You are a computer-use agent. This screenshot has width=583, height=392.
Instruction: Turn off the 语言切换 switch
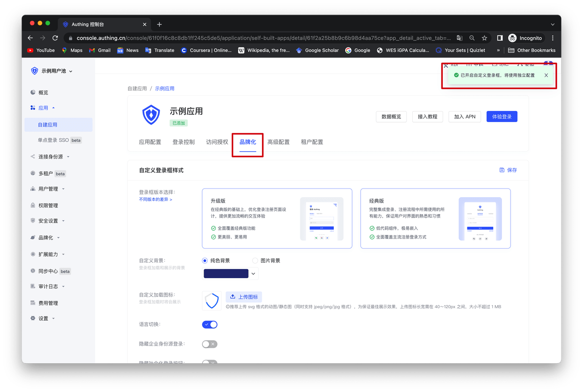pos(210,325)
